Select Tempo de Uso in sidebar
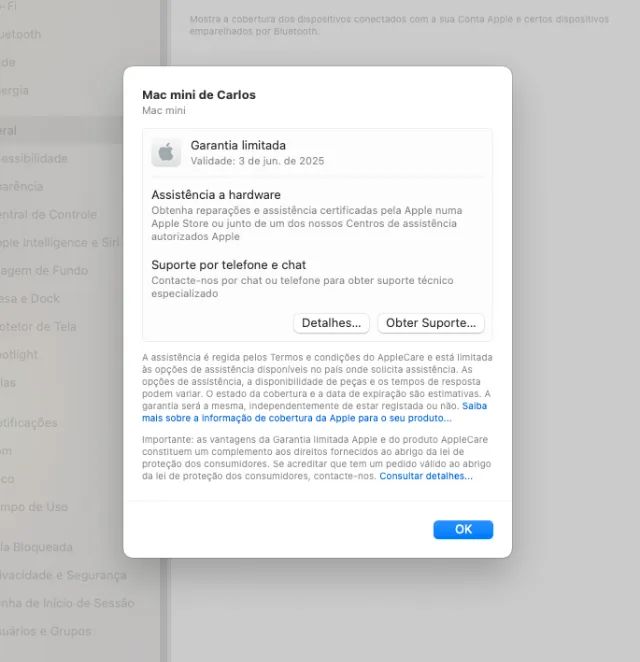Screen dimensions: 640x662 pyautogui.click(x=34, y=507)
